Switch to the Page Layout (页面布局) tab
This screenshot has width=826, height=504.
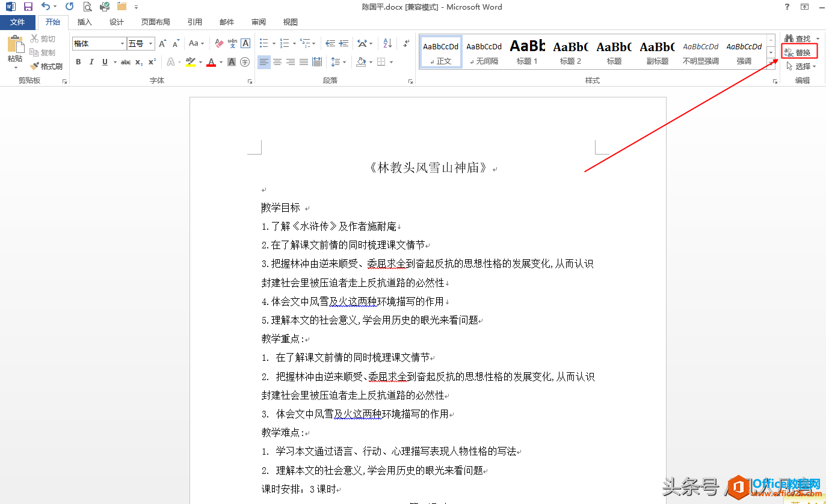[x=156, y=22]
